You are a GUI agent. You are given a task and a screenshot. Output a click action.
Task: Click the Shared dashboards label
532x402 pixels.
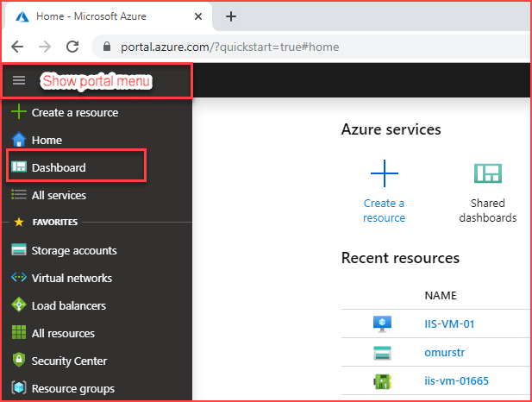[x=488, y=210]
